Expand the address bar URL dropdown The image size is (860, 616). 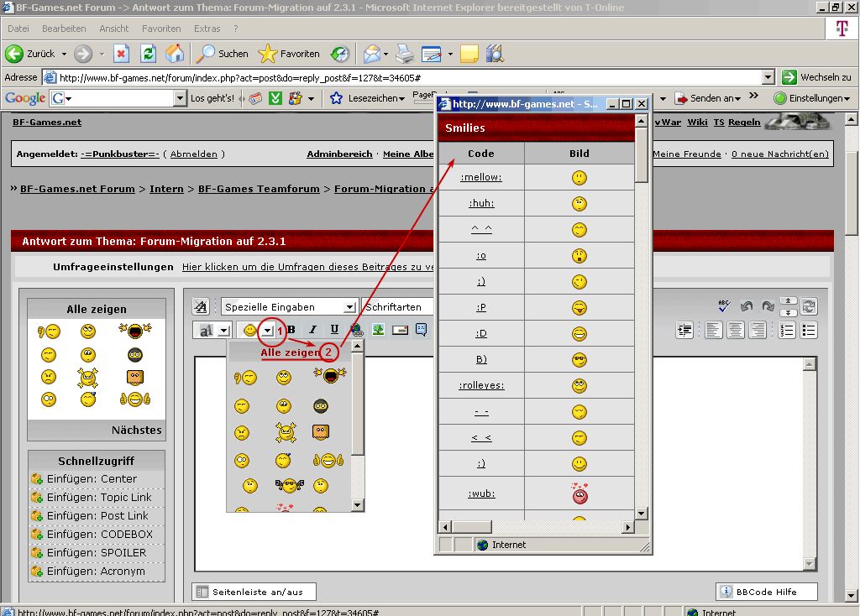(768, 77)
